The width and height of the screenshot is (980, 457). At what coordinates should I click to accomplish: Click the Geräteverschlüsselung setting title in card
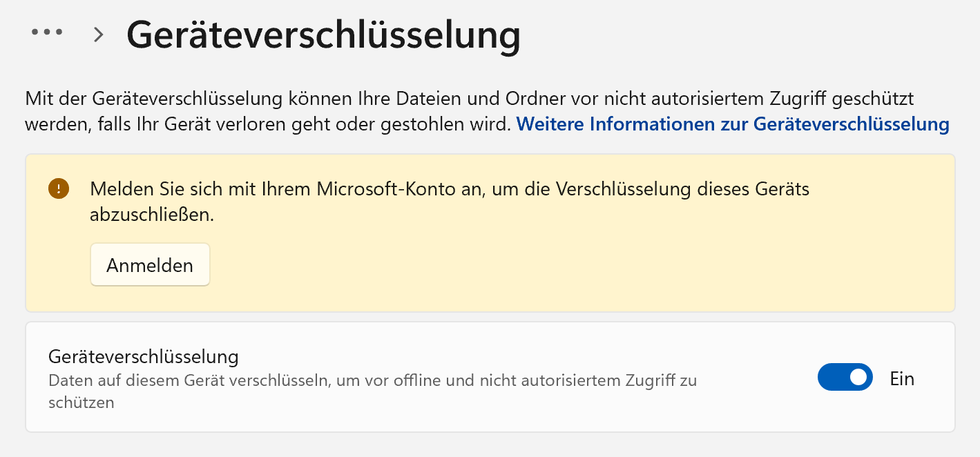tap(143, 357)
